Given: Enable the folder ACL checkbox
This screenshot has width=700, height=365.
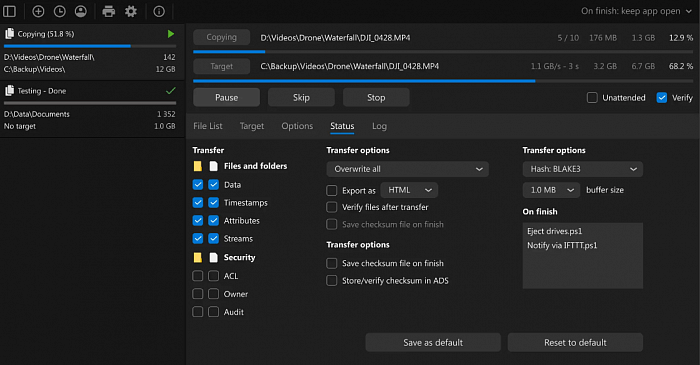Looking at the screenshot, I should coord(198,276).
